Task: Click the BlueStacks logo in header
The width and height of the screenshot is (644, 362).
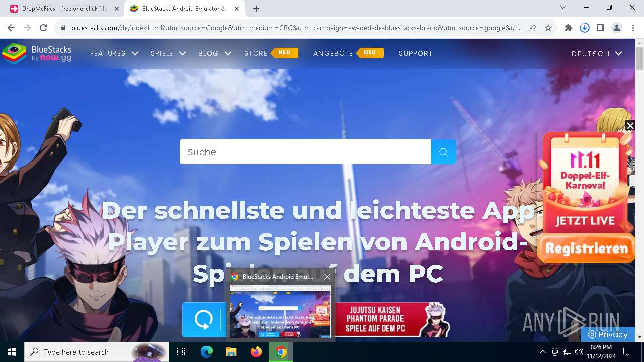Action: coord(37,53)
